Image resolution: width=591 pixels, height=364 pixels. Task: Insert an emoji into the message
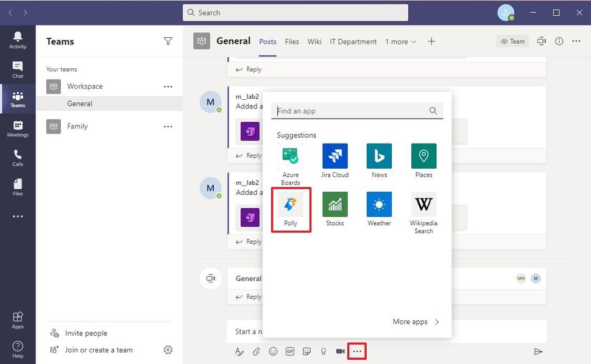[x=273, y=351]
